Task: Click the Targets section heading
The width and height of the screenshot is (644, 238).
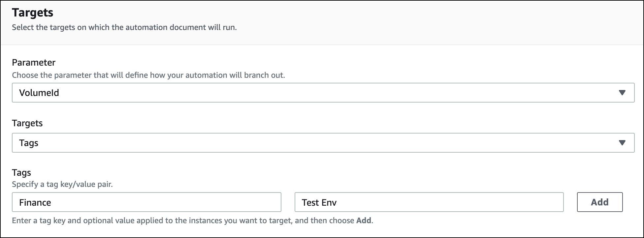Action: point(33,13)
